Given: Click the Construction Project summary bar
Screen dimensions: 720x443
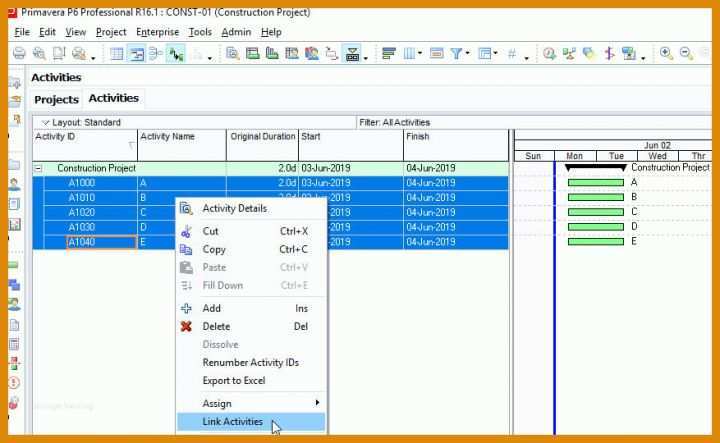Looking at the screenshot, I should click(x=596, y=168).
